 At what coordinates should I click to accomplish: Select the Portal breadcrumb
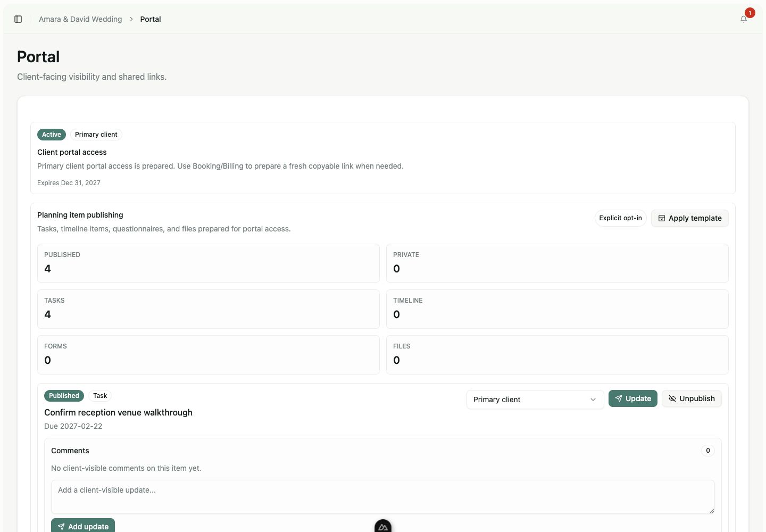pyautogui.click(x=151, y=19)
